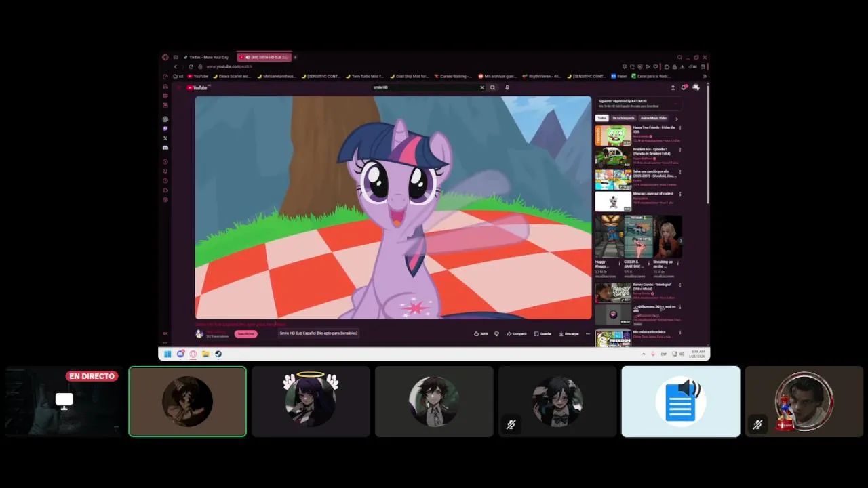Open File Explorer from the taskbar
The width and height of the screenshot is (868, 488).
coord(205,354)
